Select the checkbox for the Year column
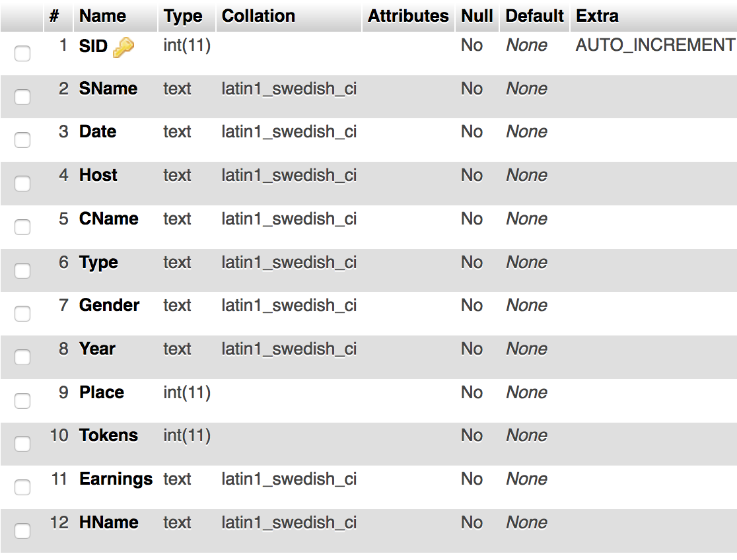Screen dimensions: 737x560 coord(22,357)
